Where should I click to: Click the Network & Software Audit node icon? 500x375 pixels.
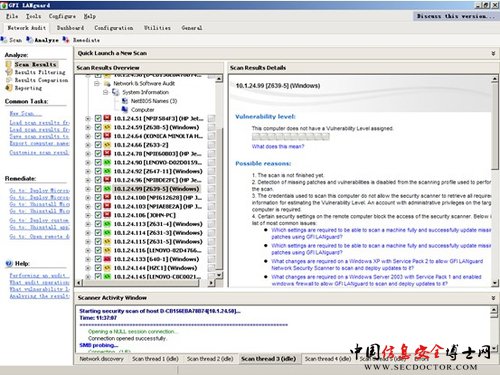coord(107,83)
